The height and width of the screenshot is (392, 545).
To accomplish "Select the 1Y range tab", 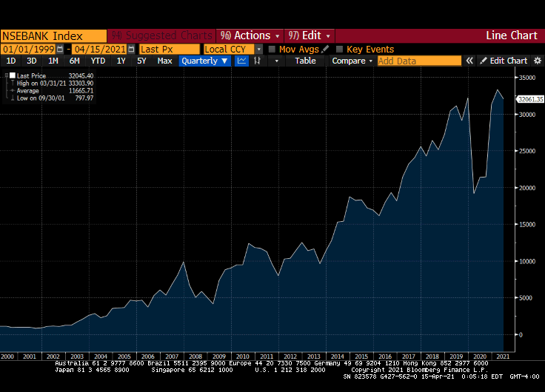I will tap(121, 61).
